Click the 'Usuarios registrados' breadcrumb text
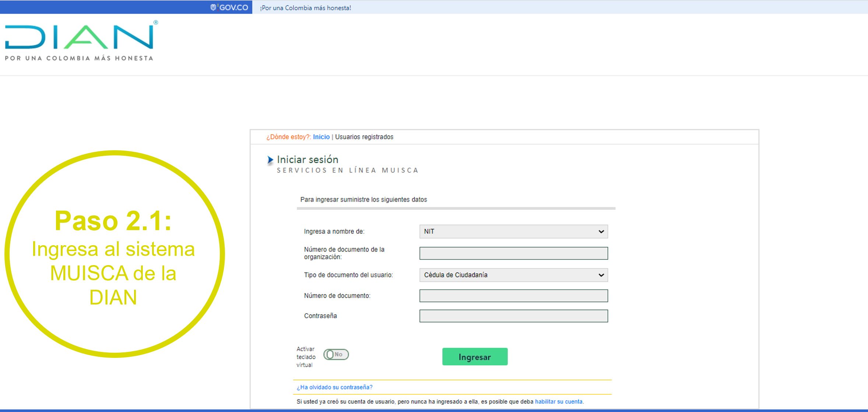Image resolution: width=868 pixels, height=412 pixels. (x=364, y=137)
